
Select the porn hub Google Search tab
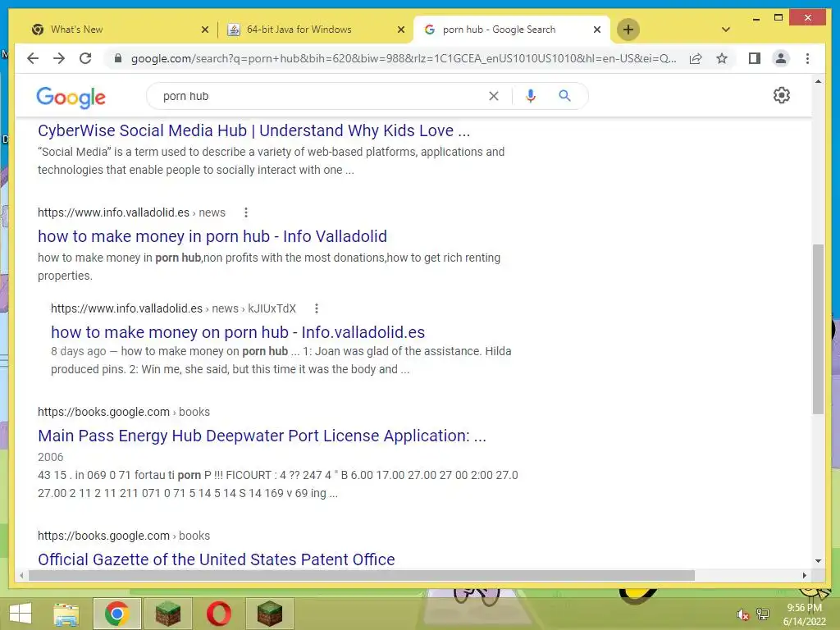point(498,30)
